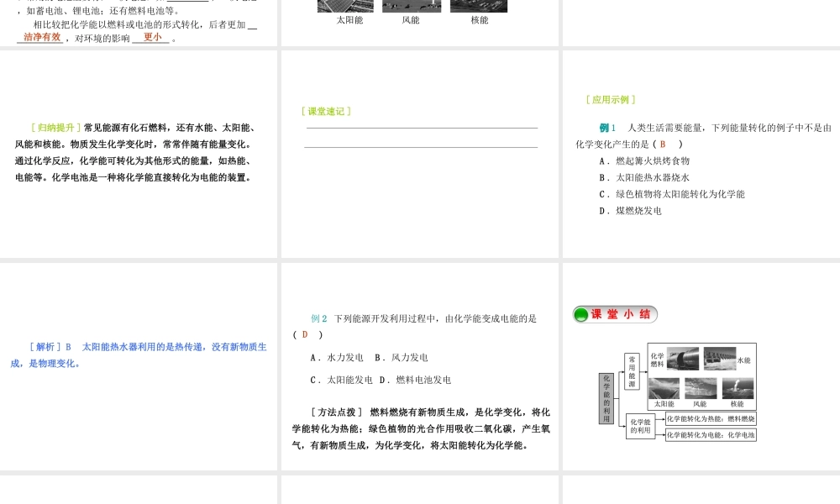The height and width of the screenshot is (504, 840).
Task: Click the 风能 photo in the summary diagram
Action: (x=701, y=388)
